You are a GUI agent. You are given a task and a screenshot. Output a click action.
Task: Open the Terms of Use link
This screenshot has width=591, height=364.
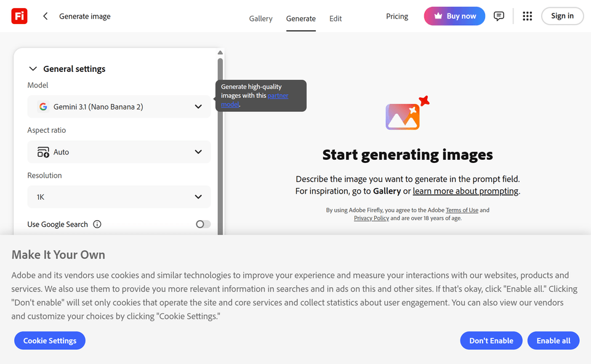[x=462, y=210]
